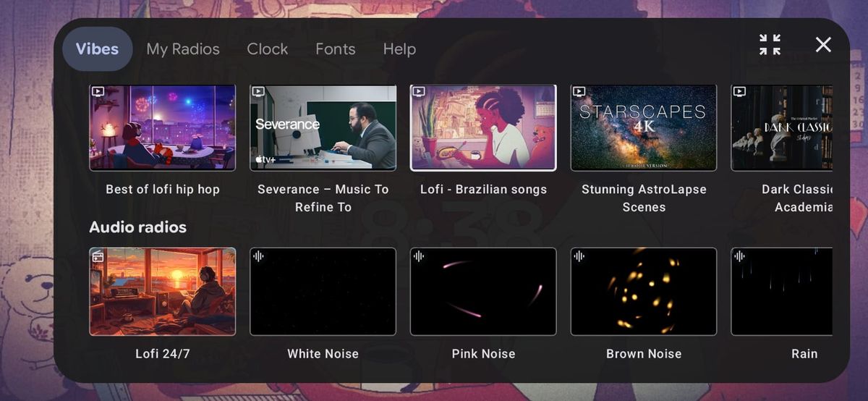This screenshot has height=401, width=868.
Task: Click the video icon on Starscapes thumbnail
Action: click(579, 92)
